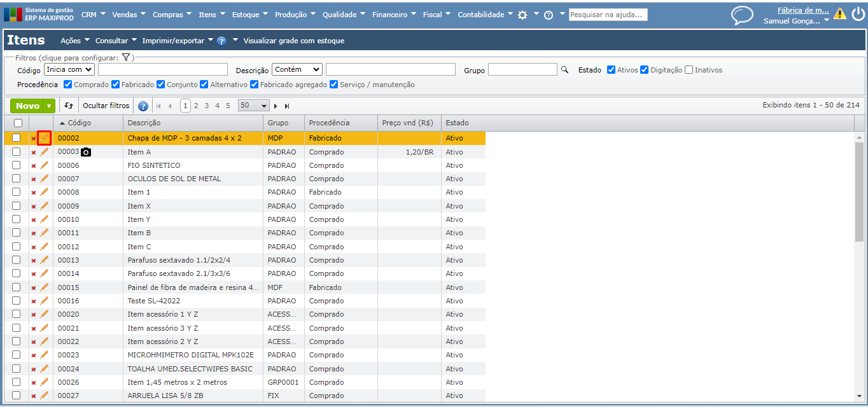Click the Descrição filter text field
Viewport: 868px width, 407px height.
pyautogui.click(x=390, y=69)
